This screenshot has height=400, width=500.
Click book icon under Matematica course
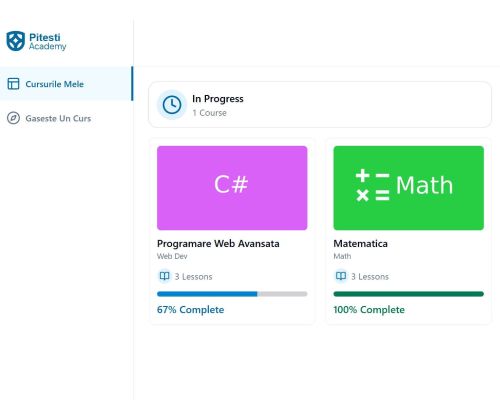click(341, 276)
